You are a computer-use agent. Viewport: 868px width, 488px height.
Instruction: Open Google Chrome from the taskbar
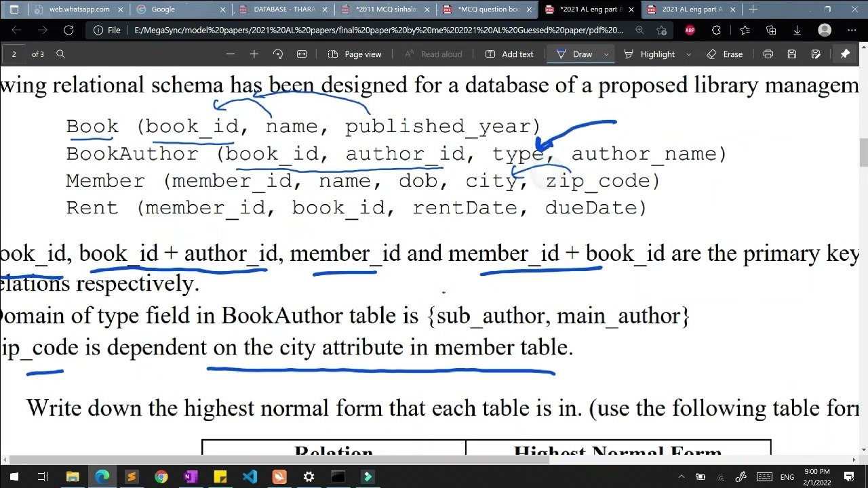pos(161,477)
